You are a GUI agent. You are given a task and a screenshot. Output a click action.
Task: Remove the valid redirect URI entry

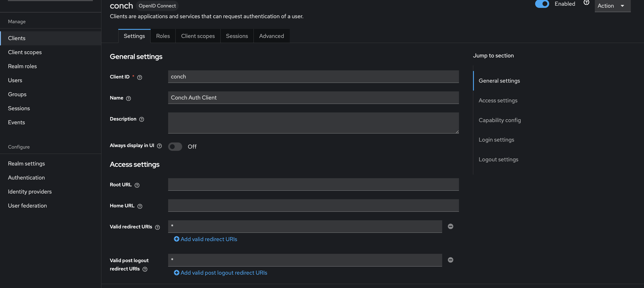click(450, 226)
